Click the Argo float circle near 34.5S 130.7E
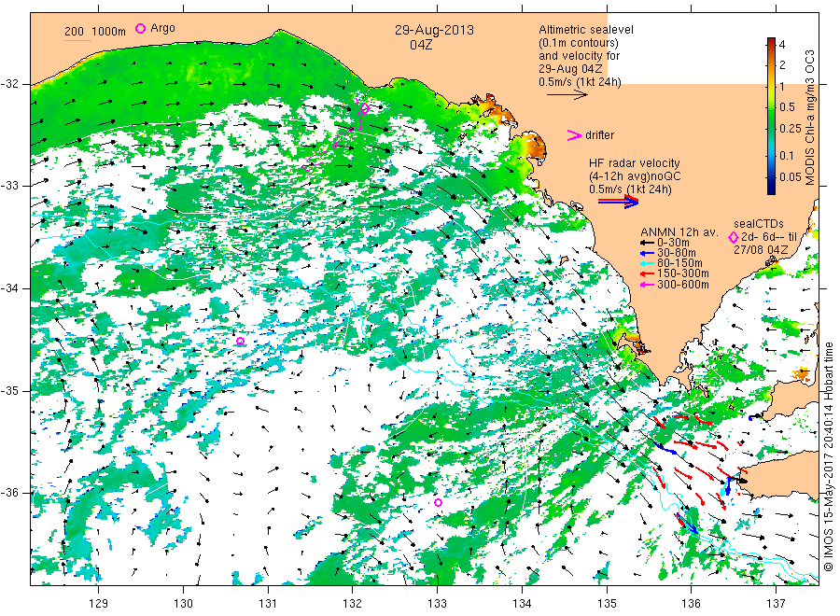840x616 pixels. tap(241, 342)
